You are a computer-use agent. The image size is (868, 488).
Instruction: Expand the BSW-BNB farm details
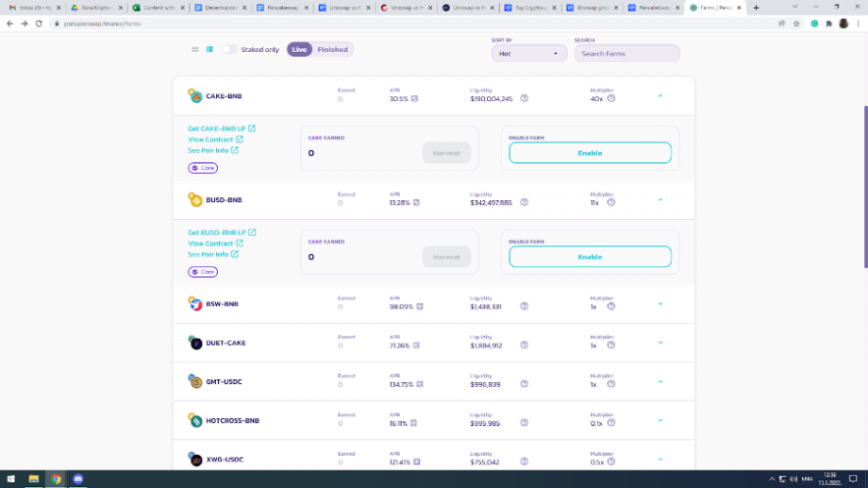660,303
